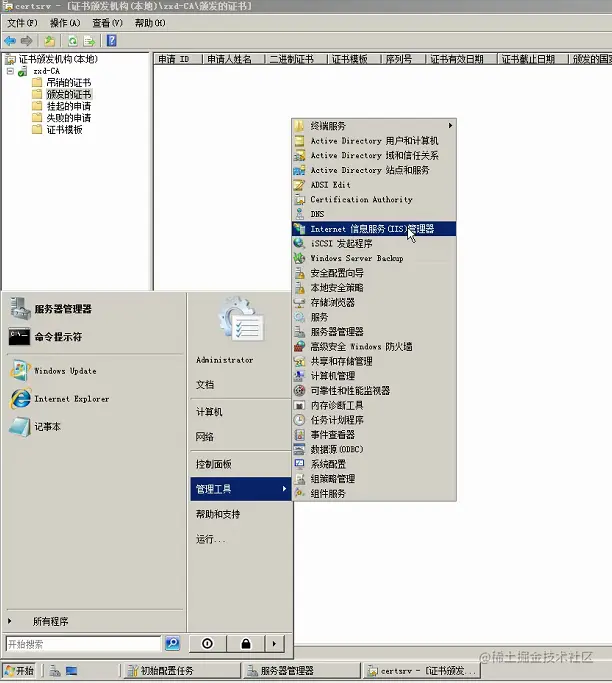Open 事件查看器
Screen dimensions: 612x683
[x=374, y=435]
